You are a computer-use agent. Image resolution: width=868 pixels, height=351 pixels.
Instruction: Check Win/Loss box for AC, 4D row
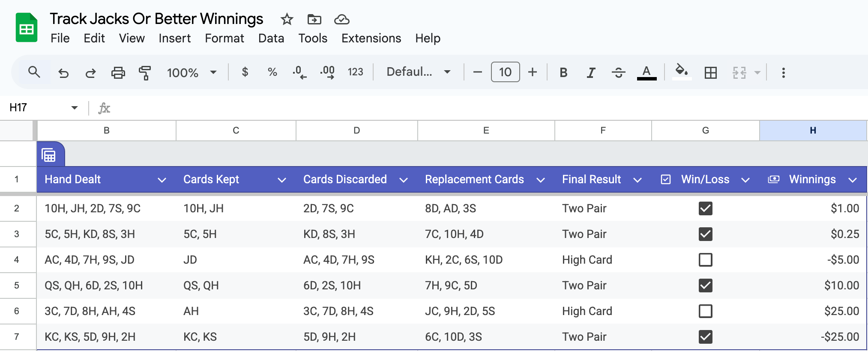coord(705,260)
